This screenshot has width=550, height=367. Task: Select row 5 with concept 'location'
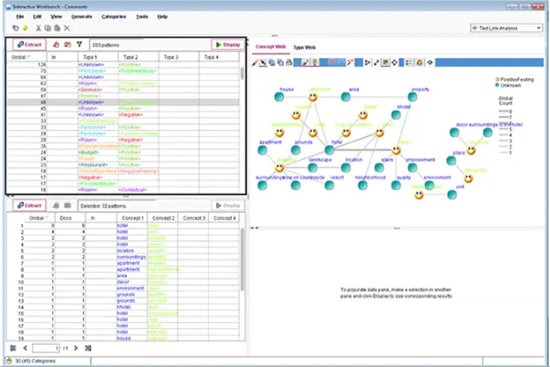123,251
